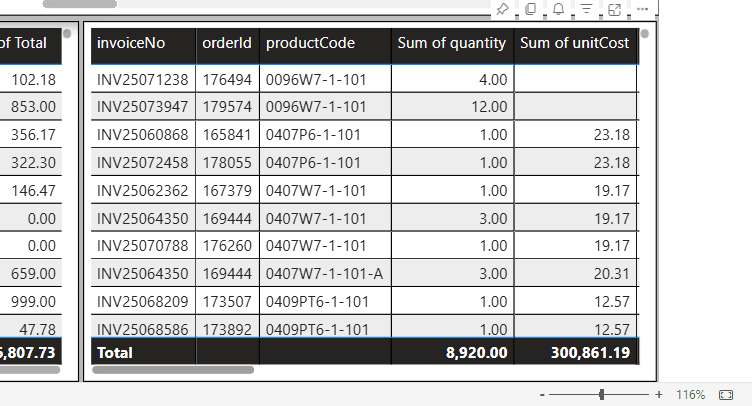752x406 pixels.
Task: Pin the visual with the pin icon
Action: click(x=502, y=9)
